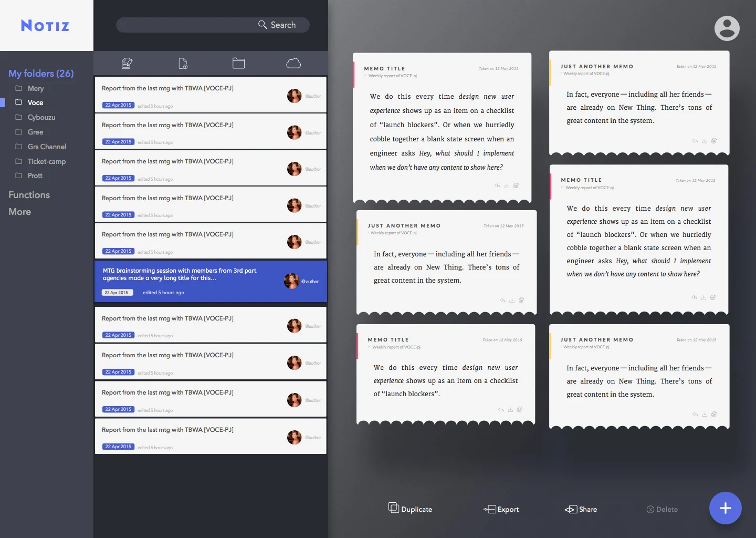This screenshot has height=538, width=756.
Task: Open the More section
Action: point(20,212)
